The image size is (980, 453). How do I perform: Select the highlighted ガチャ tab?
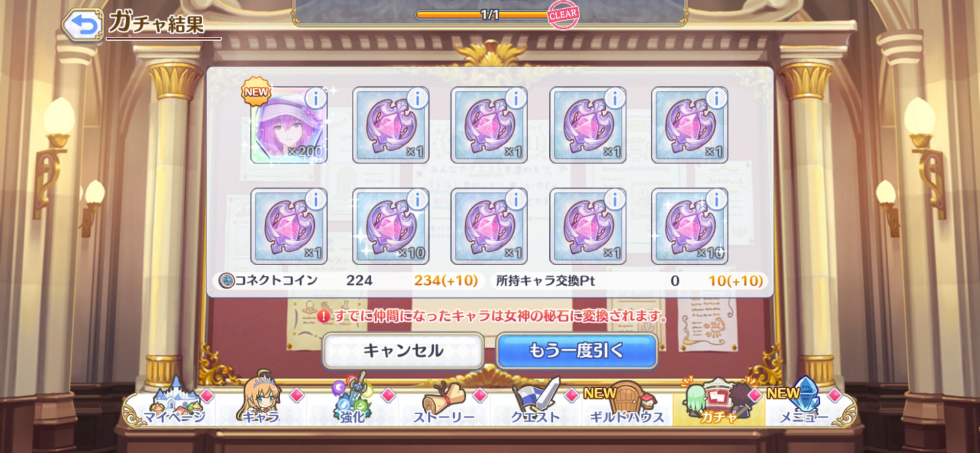[718, 402]
